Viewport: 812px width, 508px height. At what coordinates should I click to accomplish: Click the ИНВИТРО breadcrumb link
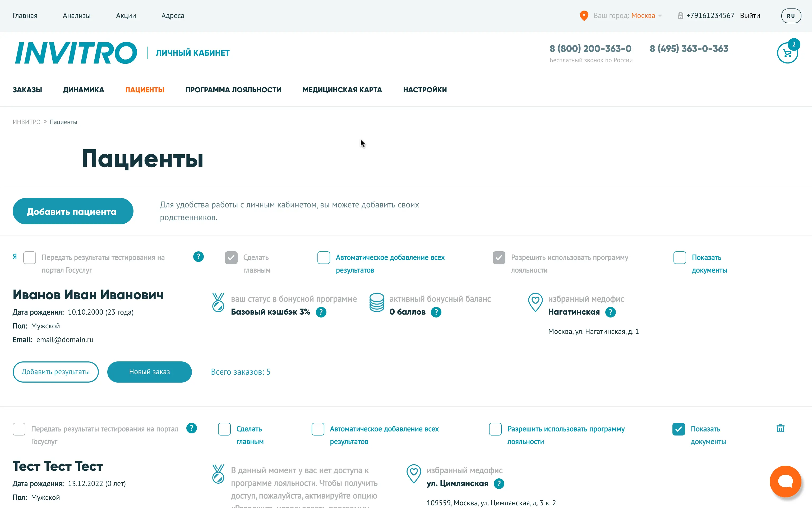point(26,122)
